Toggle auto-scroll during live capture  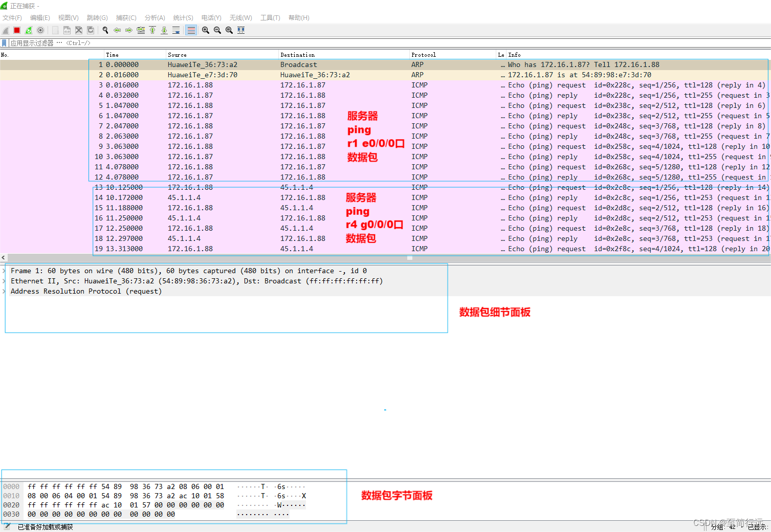pos(176,30)
